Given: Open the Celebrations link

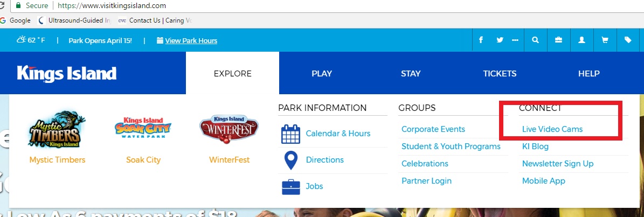Looking at the screenshot, I should point(425,164).
